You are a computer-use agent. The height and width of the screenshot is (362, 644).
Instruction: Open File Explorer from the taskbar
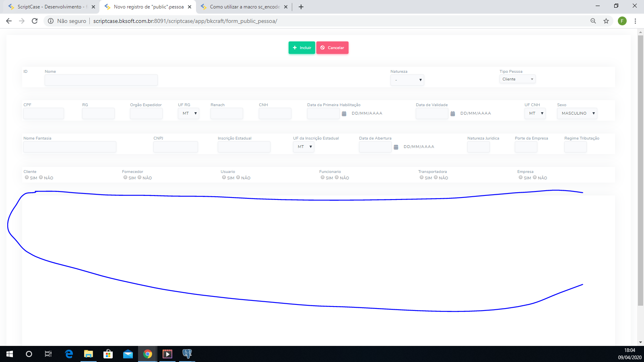coord(88,354)
